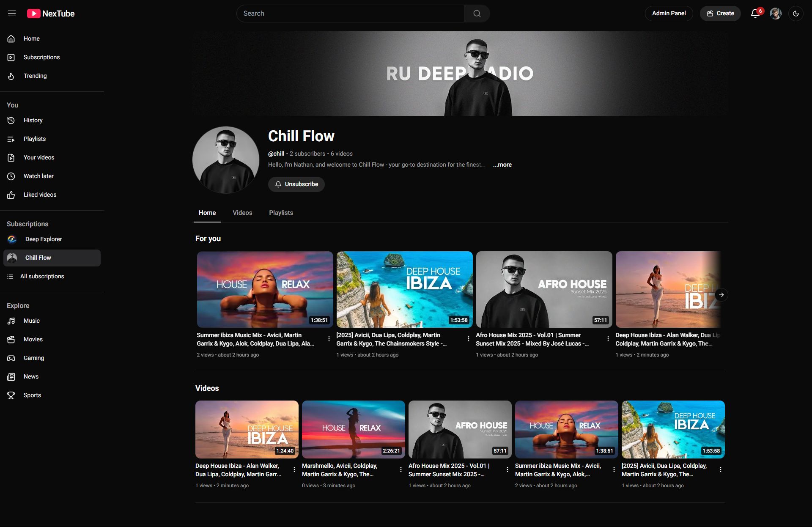Open Watch later in the sidebar
This screenshot has width=812, height=527.
coord(38,176)
